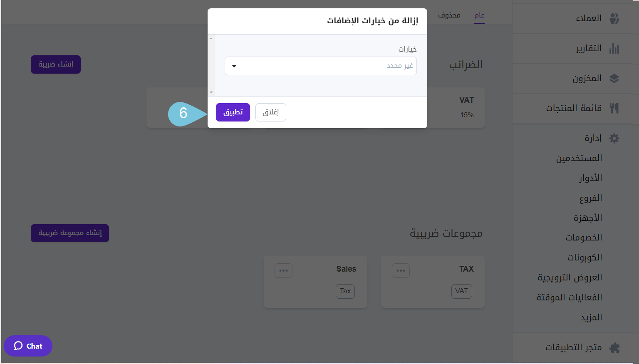
Task: Click the إدارة management gear icon
Action: click(x=614, y=138)
